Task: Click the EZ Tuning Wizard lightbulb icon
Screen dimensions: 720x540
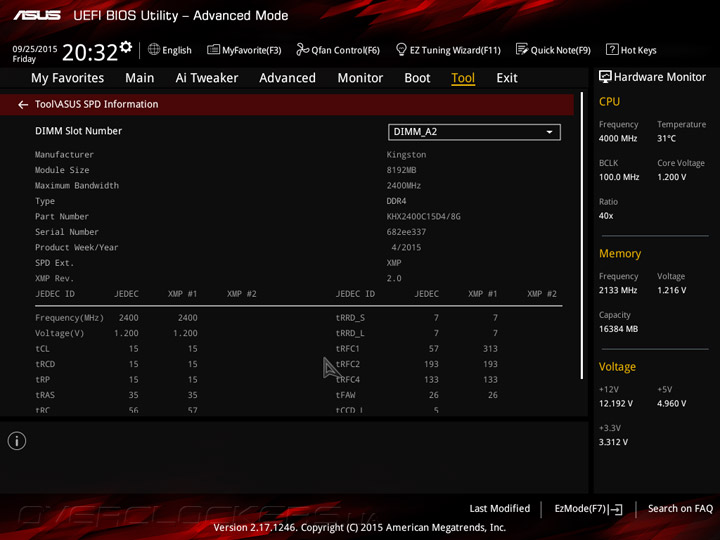Action: point(401,49)
